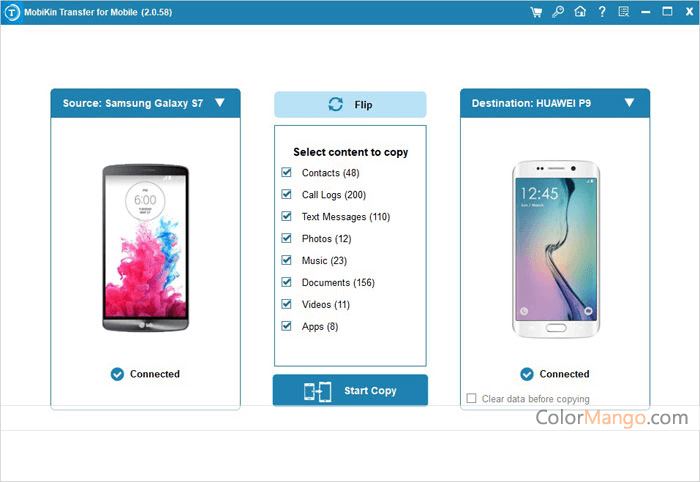
Task: Click the destination Connected checkmark icon
Action: tap(527, 374)
